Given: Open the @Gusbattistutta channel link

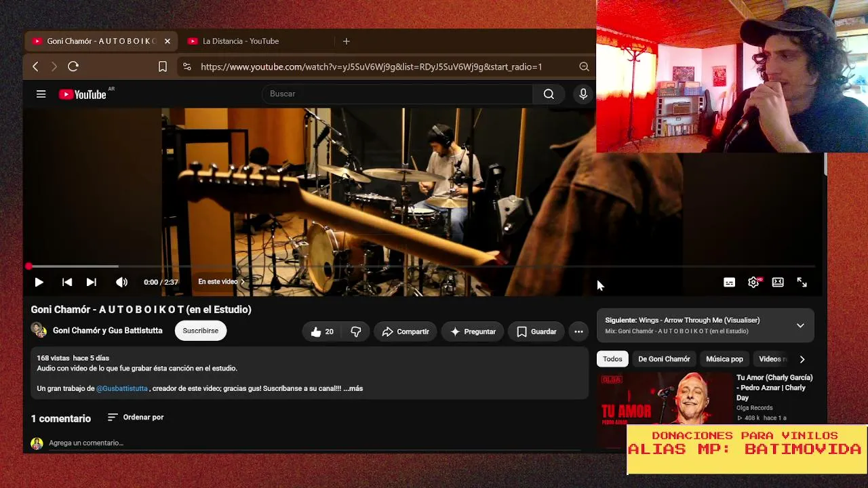Looking at the screenshot, I should (x=122, y=388).
